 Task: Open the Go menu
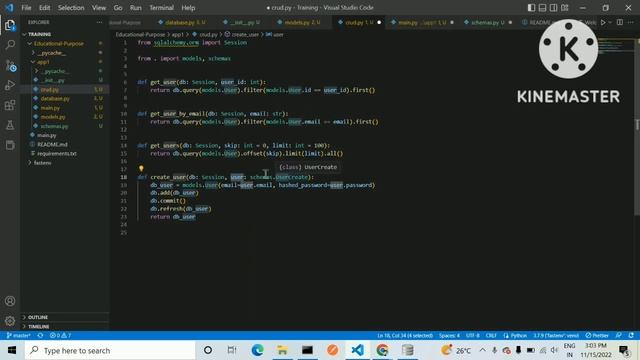point(118,8)
